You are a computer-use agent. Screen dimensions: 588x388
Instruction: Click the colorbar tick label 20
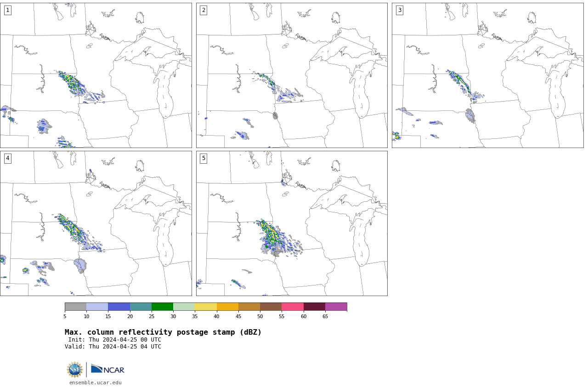coord(130,316)
